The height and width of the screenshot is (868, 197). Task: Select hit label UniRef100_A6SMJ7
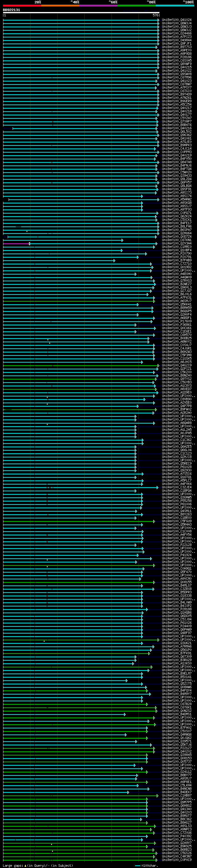pyautogui.click(x=177, y=301)
